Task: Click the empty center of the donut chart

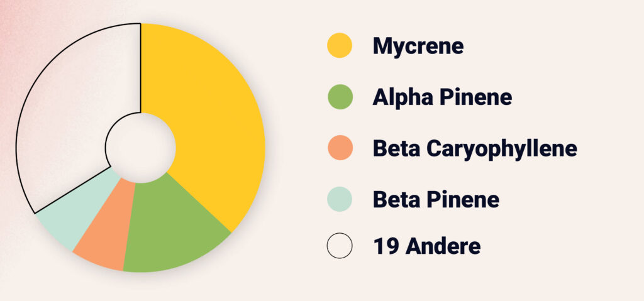Action: [140, 148]
